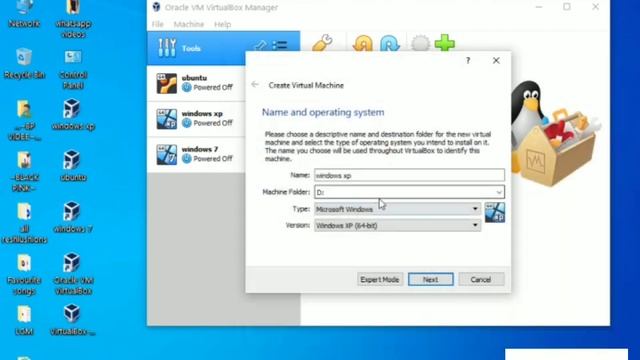Select the windows 7 virtual machine entry
This screenshot has width=640, height=360.
(196, 154)
